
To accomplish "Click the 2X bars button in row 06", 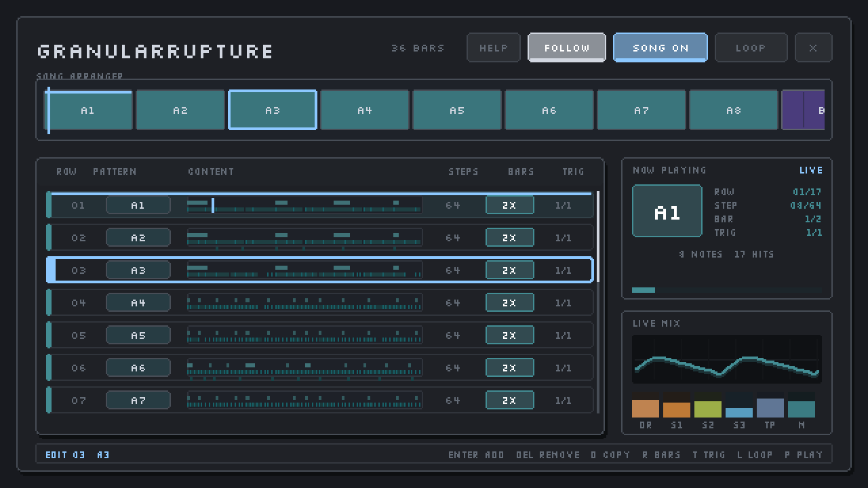I will pos(510,368).
